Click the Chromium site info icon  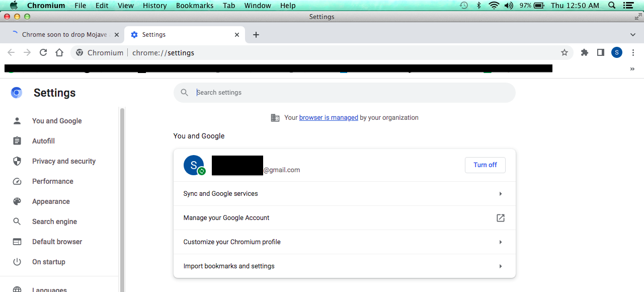79,52
